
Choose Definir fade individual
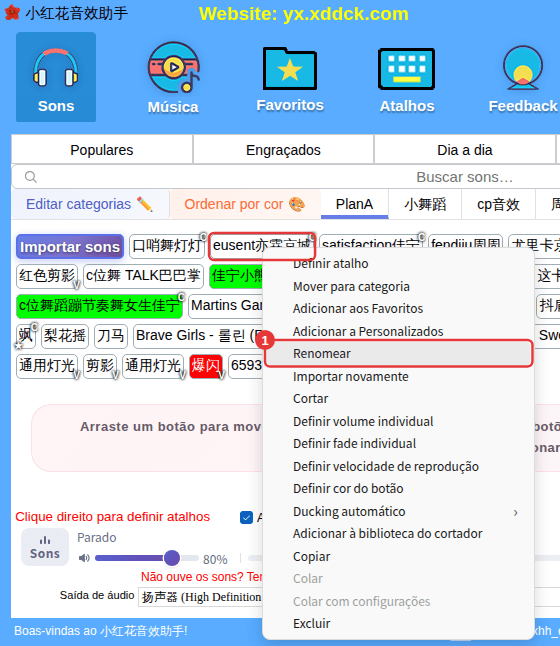pos(398,444)
